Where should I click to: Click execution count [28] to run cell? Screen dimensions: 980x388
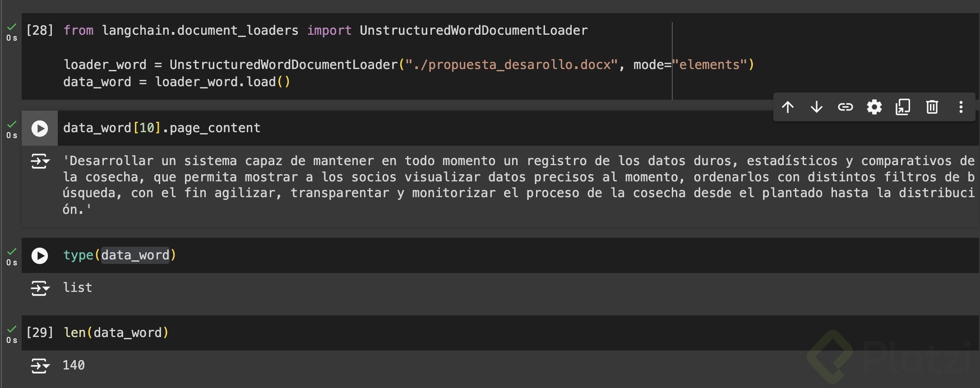click(40, 31)
